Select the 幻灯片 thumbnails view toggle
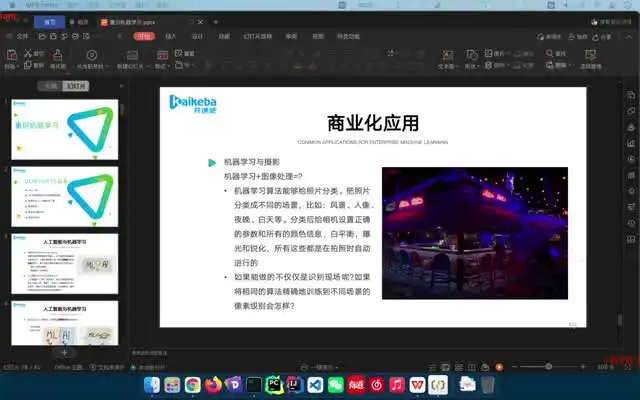The height and width of the screenshot is (400, 640). (x=74, y=87)
